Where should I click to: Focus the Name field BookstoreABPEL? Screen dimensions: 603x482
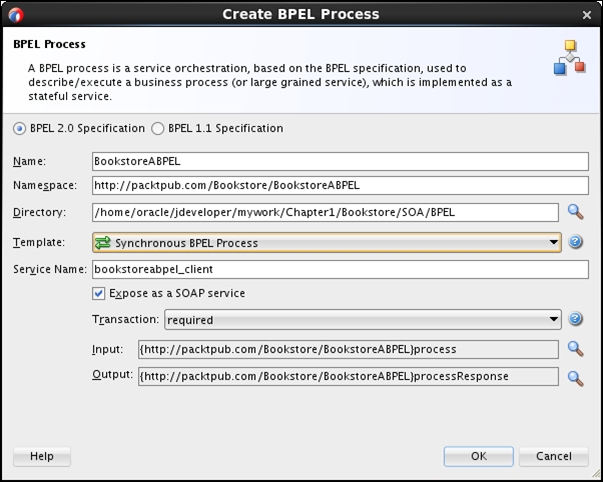pos(340,161)
